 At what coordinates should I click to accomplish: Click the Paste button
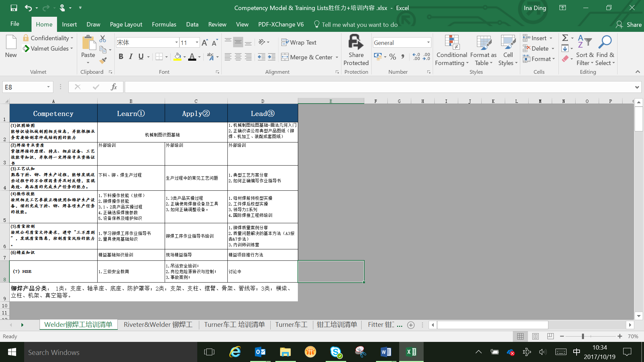[x=88, y=49]
